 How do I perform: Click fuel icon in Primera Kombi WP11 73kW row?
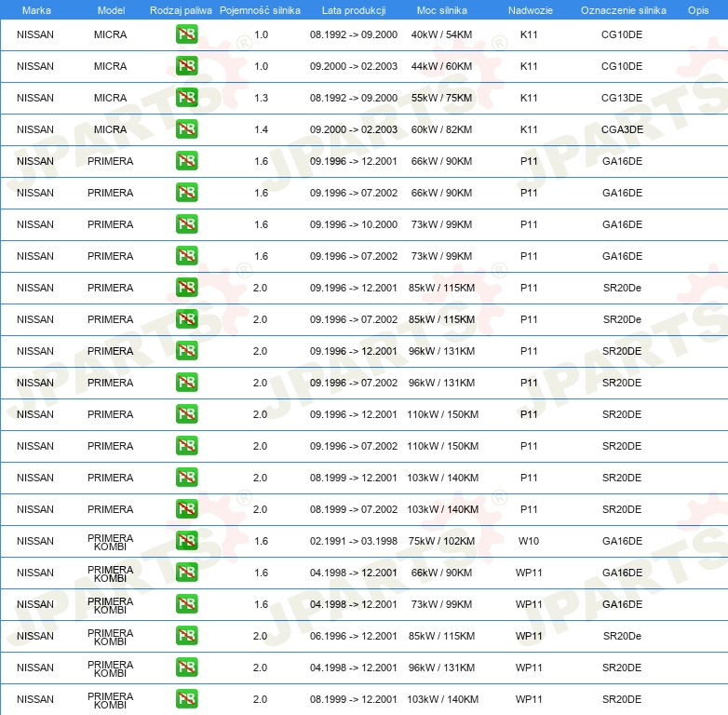click(x=186, y=603)
